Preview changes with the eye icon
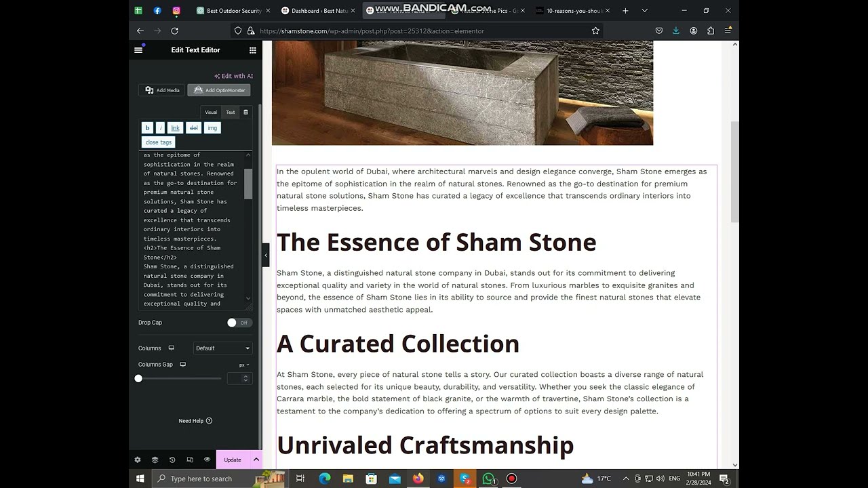 (x=207, y=460)
